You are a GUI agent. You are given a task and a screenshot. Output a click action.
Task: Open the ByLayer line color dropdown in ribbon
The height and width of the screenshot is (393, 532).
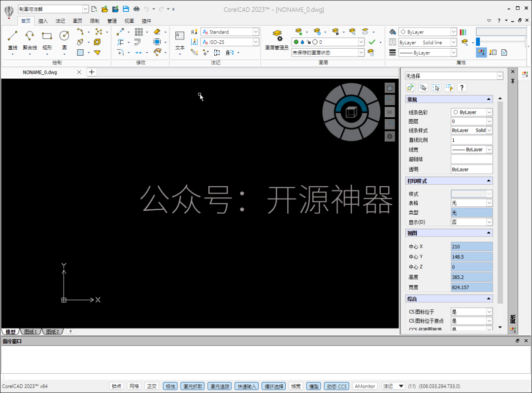pos(428,32)
